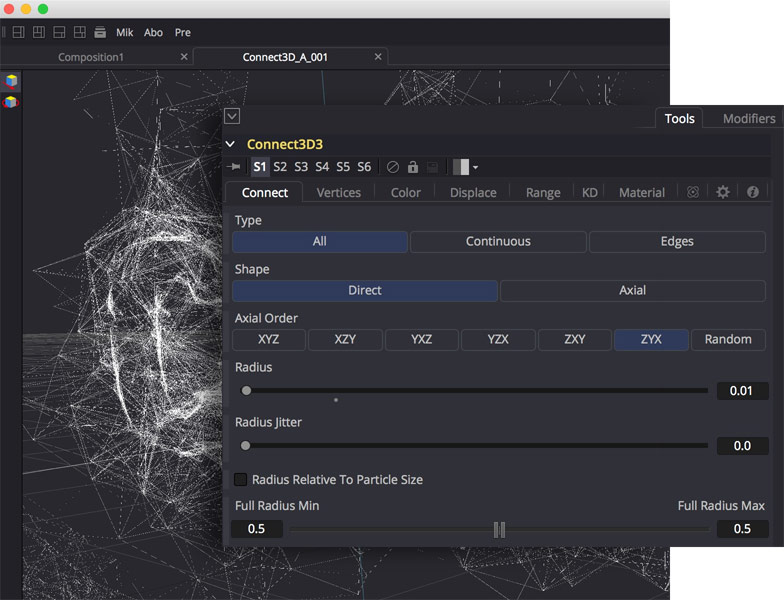
Task: Click the Full Radius Min field
Action: click(256, 529)
